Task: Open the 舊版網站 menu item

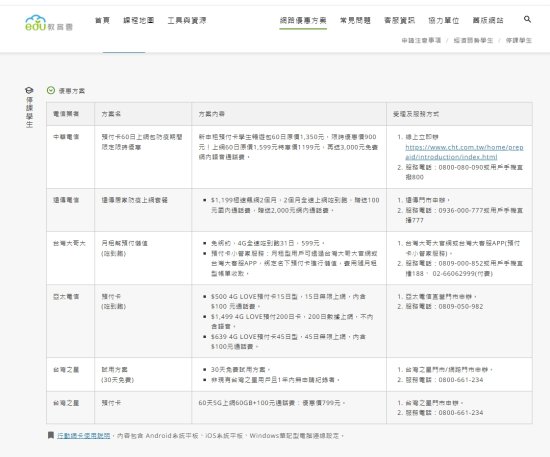Action: tap(488, 20)
